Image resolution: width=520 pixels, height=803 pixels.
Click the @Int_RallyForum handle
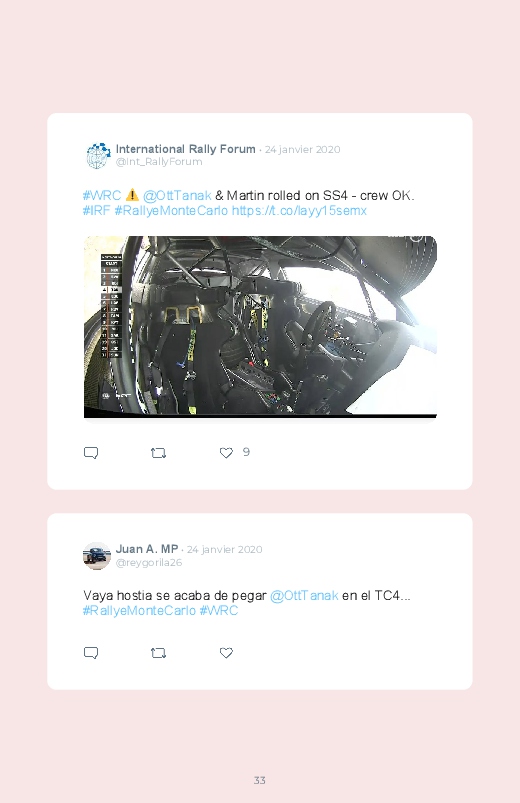coord(159,162)
